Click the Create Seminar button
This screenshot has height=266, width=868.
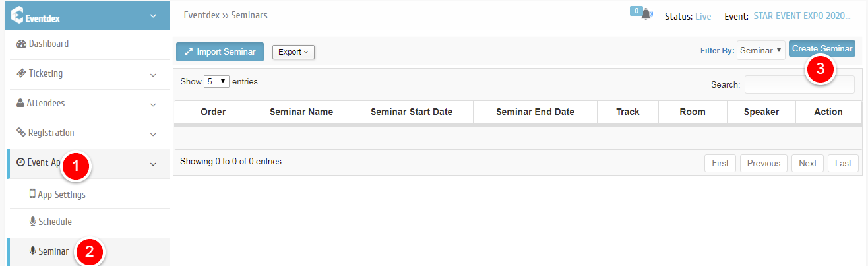coord(822,49)
